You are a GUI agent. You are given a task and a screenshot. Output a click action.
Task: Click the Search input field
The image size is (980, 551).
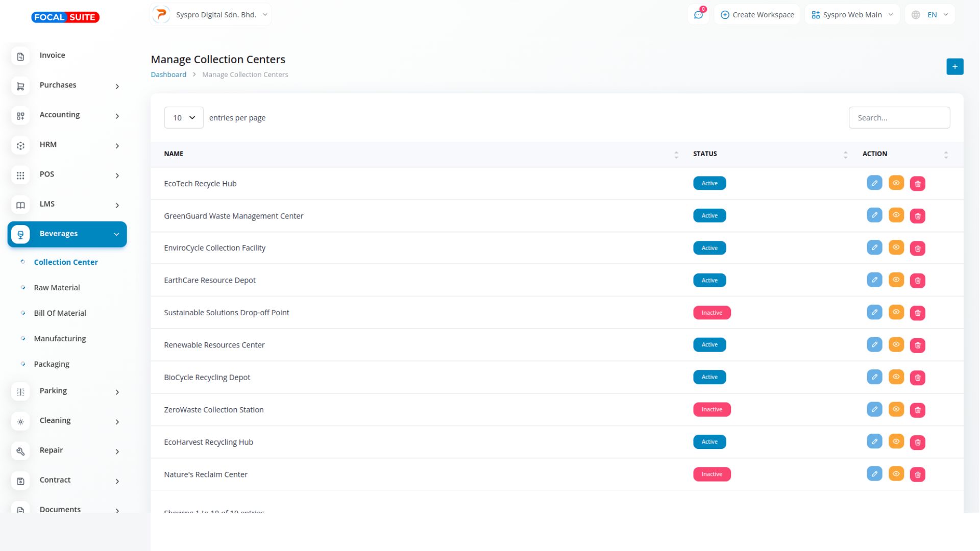(x=899, y=118)
